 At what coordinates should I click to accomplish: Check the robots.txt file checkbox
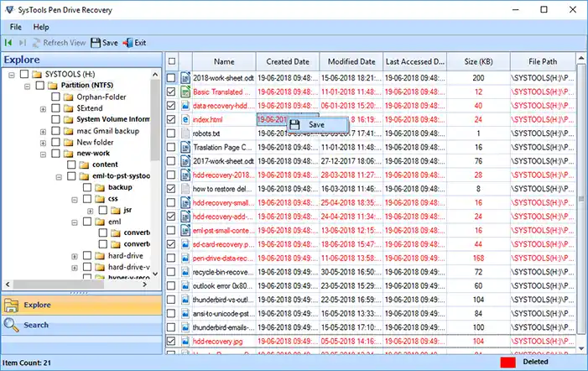coord(171,133)
